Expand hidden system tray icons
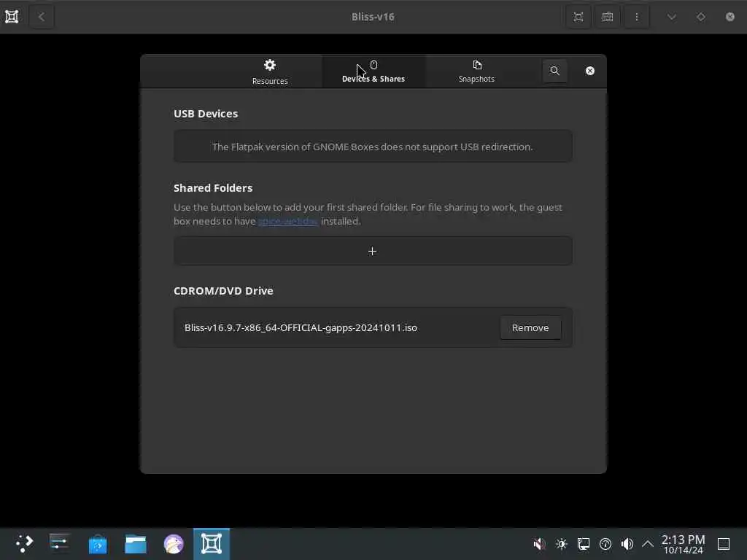This screenshot has width=747, height=560. (648, 544)
